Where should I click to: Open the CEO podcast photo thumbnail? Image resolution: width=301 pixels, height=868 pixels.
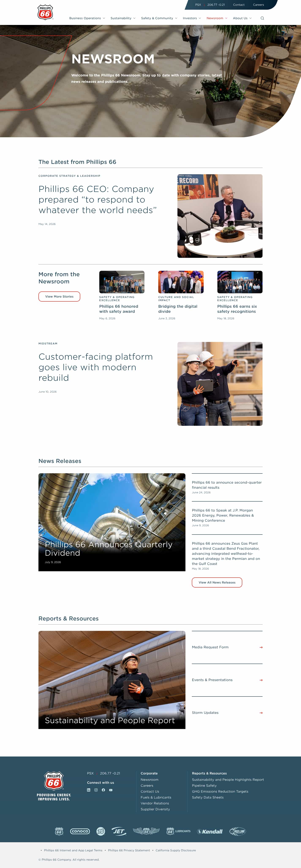220,216
